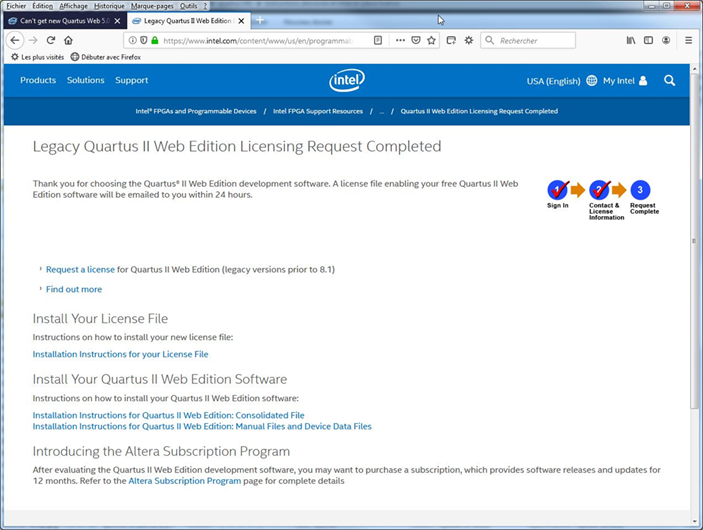Open the page actions three-dot menu
The image size is (703, 530).
400,40
